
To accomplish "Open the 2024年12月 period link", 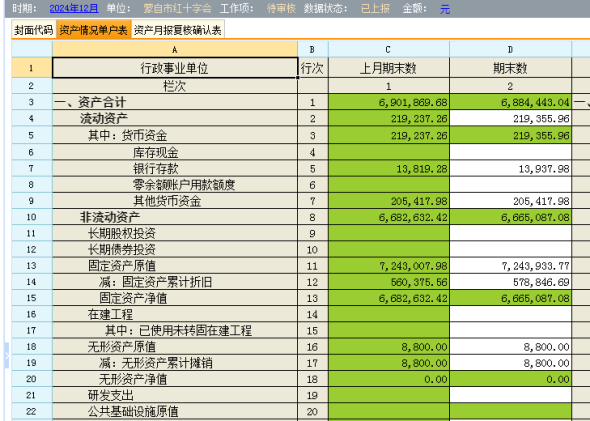I will (x=74, y=8).
